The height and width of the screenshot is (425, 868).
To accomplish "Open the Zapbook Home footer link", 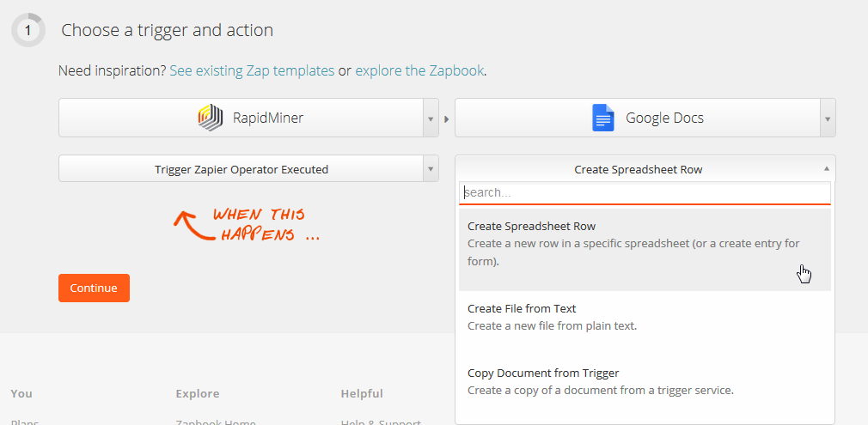I will [x=216, y=422].
